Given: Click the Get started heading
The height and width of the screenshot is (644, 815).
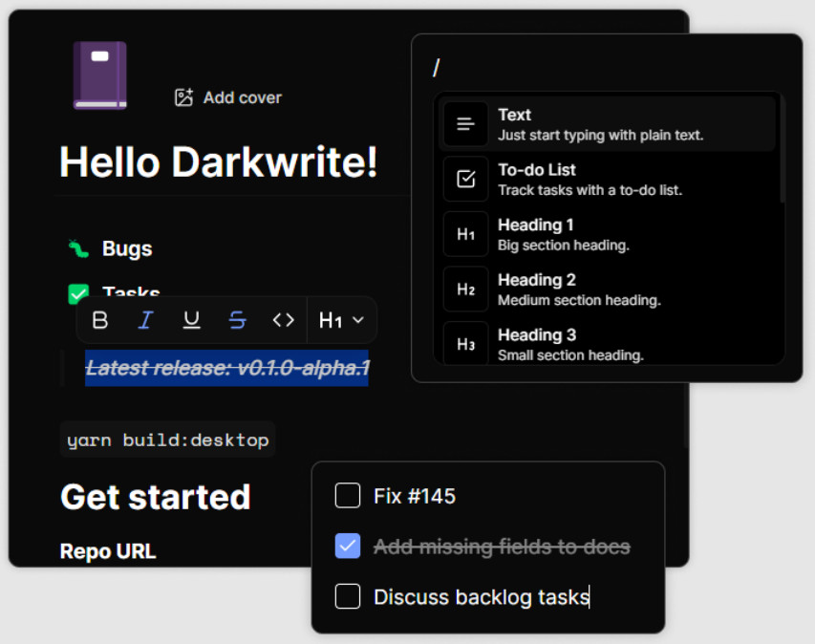Looking at the screenshot, I should coord(156,497).
